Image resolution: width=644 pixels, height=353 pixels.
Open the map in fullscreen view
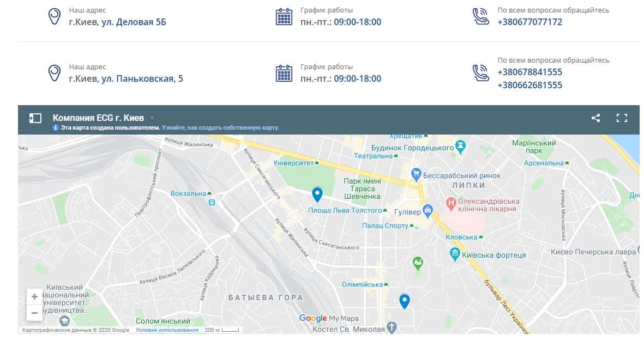click(x=622, y=118)
